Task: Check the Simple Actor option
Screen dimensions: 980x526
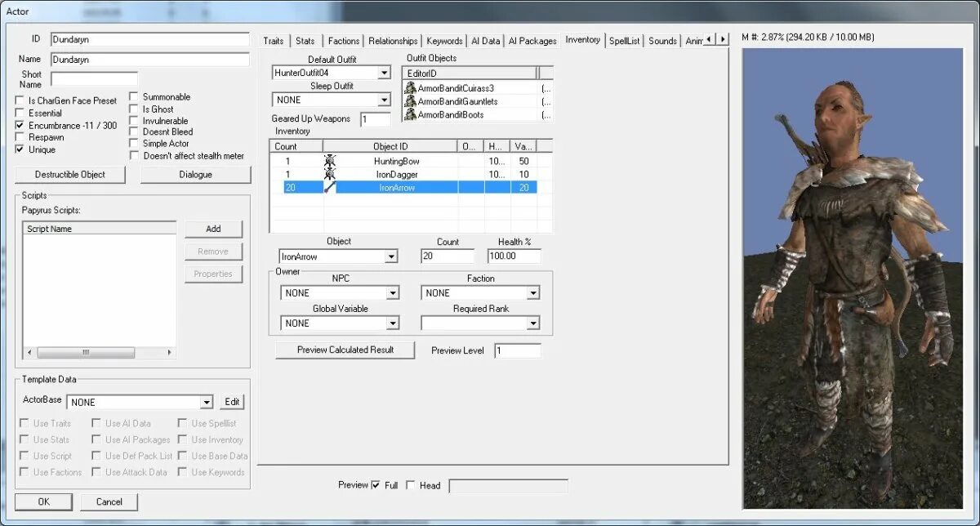Action: [134, 144]
